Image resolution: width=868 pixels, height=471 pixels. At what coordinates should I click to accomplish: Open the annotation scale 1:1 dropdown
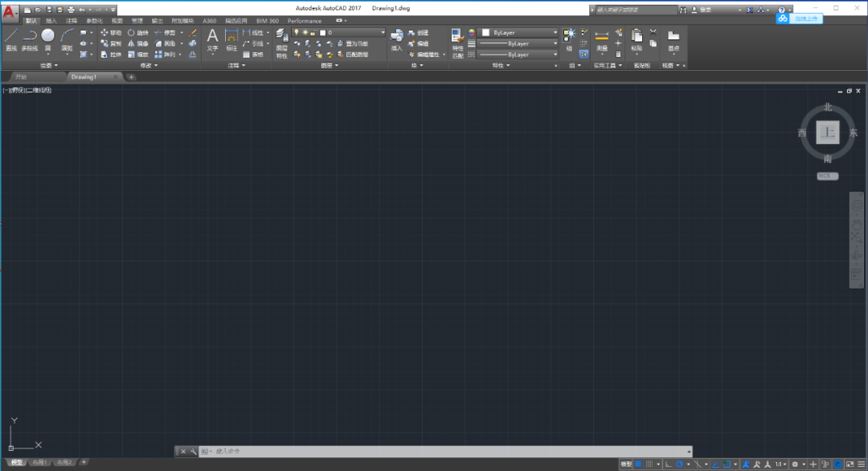coord(780,464)
